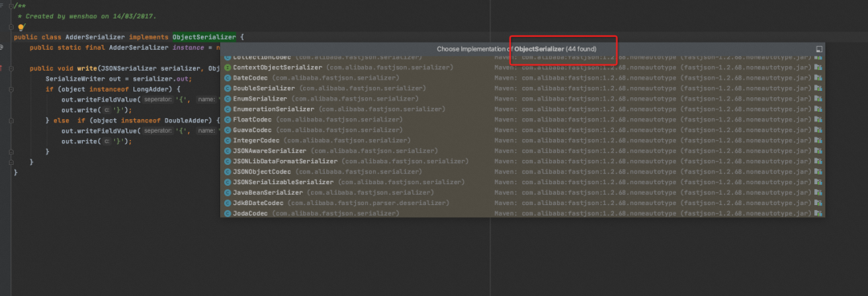
Task: Click the red implements-method gutter arrow
Action: [x=2, y=68]
